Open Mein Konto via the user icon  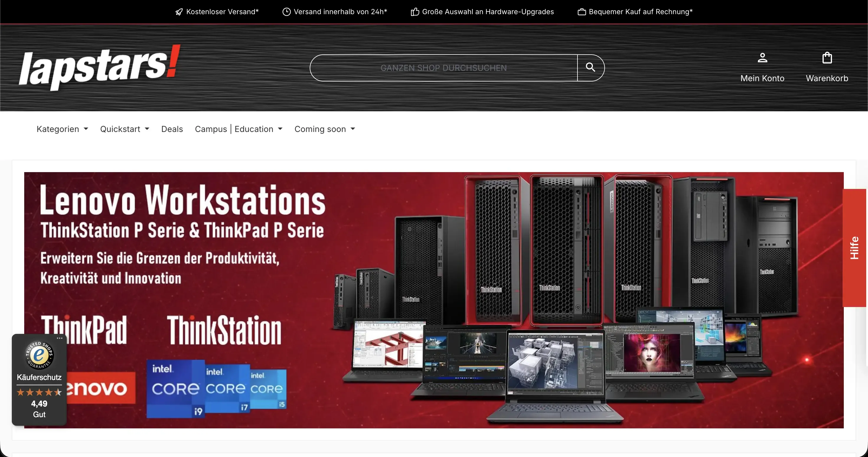click(x=763, y=58)
